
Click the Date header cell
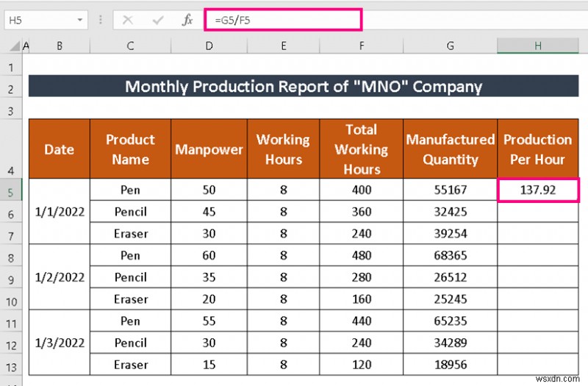(60, 149)
